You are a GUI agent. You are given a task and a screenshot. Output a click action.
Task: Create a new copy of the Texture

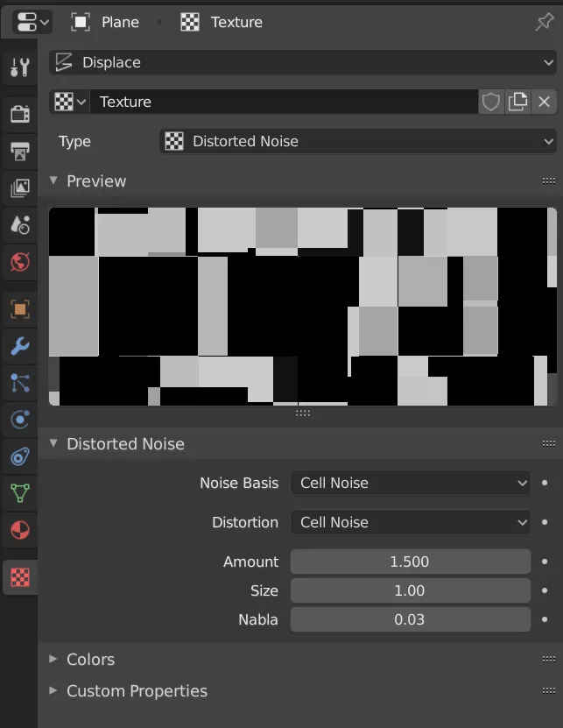click(x=518, y=102)
